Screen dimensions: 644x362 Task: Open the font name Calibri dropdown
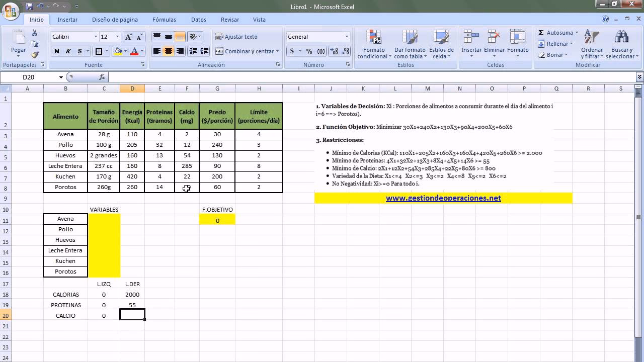point(96,37)
